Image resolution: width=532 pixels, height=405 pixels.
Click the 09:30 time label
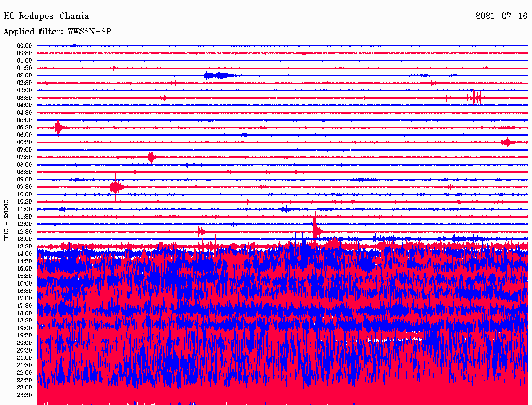pyautogui.click(x=24, y=187)
